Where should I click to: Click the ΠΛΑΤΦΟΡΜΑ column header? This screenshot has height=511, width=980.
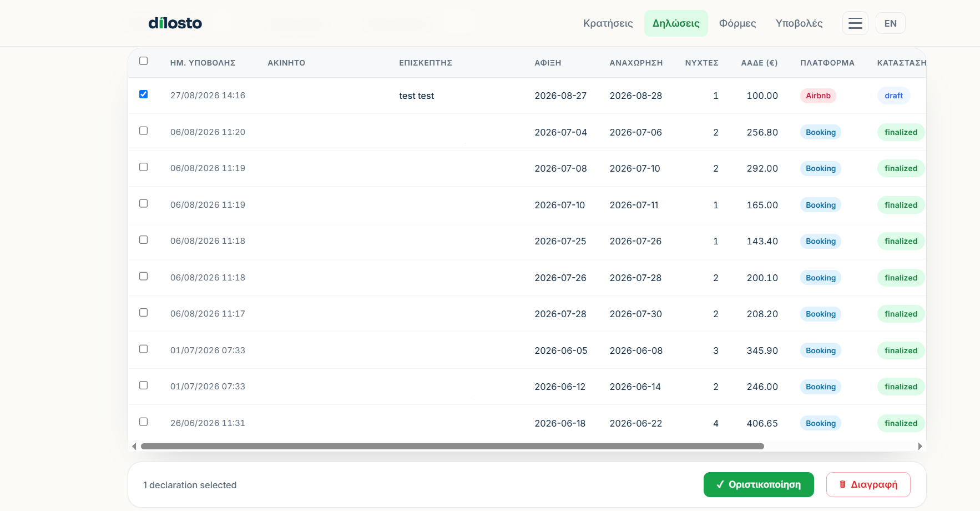click(x=827, y=63)
